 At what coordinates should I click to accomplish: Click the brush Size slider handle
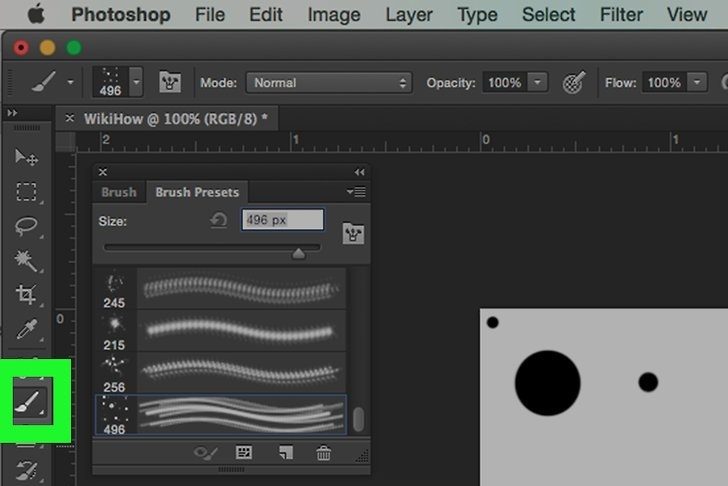tap(298, 255)
